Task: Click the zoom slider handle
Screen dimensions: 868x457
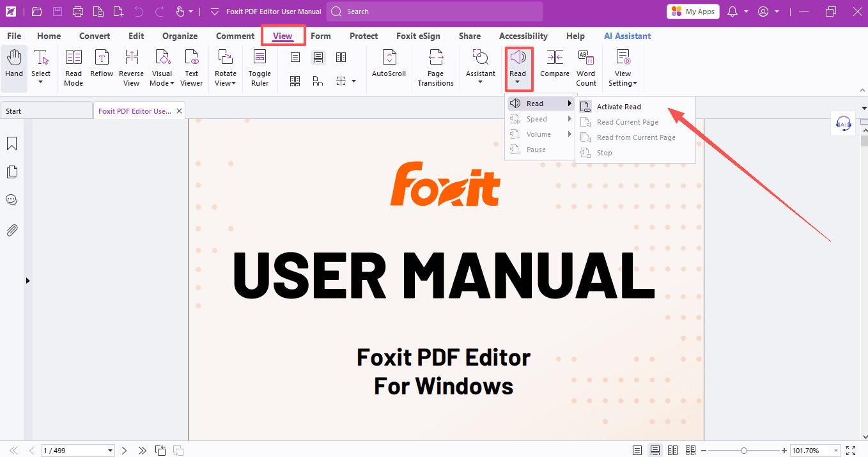Action: point(744,451)
